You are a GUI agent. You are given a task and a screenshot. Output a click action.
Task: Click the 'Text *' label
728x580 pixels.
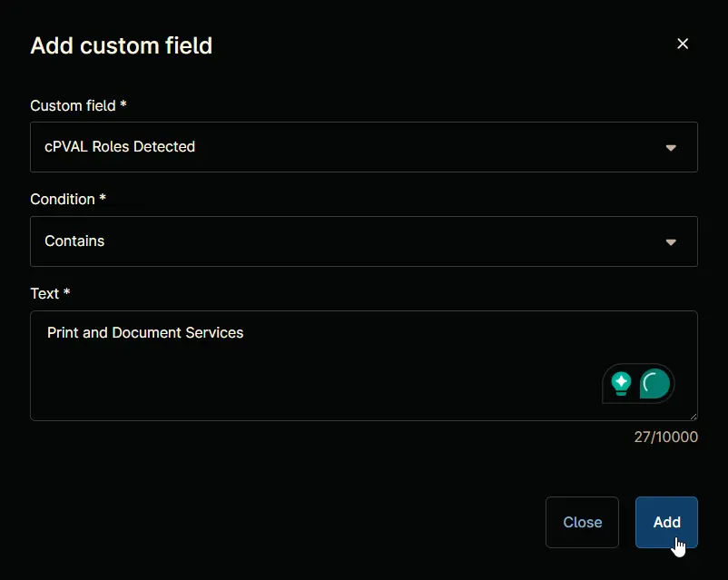click(x=50, y=293)
